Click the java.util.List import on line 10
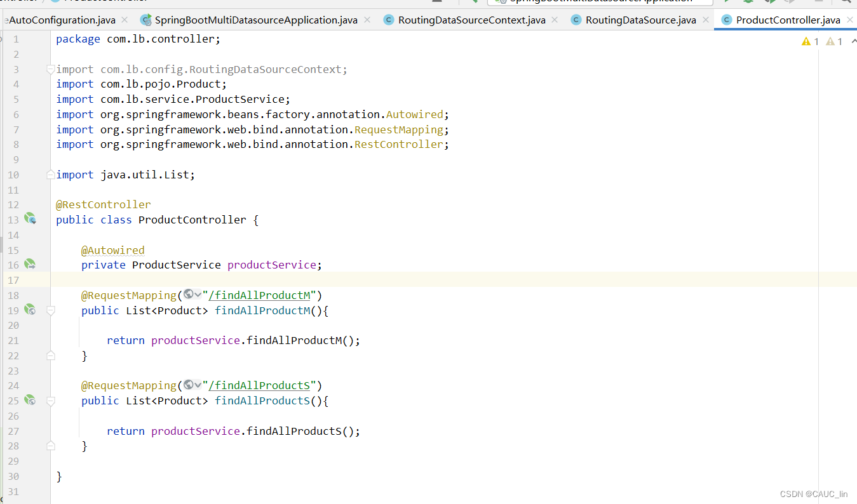The width and height of the screenshot is (857, 504). pyautogui.click(x=145, y=175)
